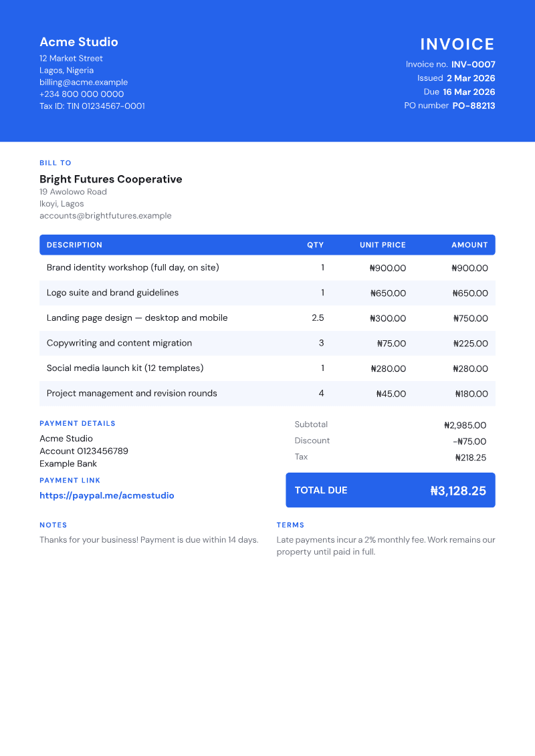Click the TERMS heading
535x756 pixels.
pyautogui.click(x=290, y=525)
